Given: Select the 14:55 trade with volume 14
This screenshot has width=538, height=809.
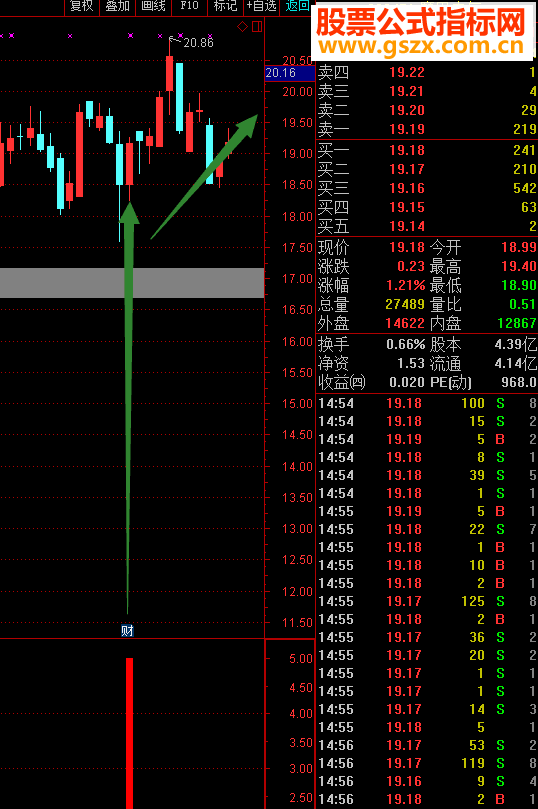Looking at the screenshot, I should pyautogui.click(x=427, y=709).
